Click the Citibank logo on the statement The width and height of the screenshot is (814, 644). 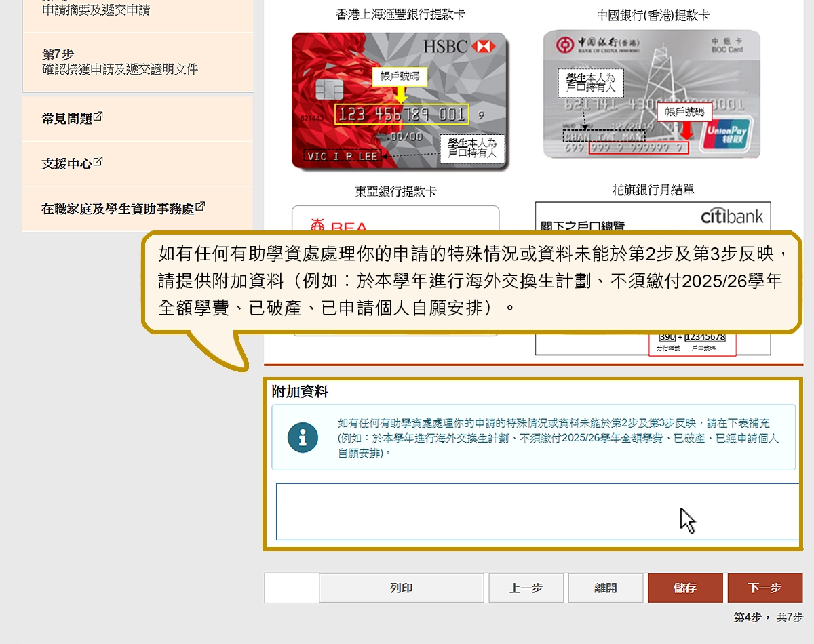click(731, 217)
